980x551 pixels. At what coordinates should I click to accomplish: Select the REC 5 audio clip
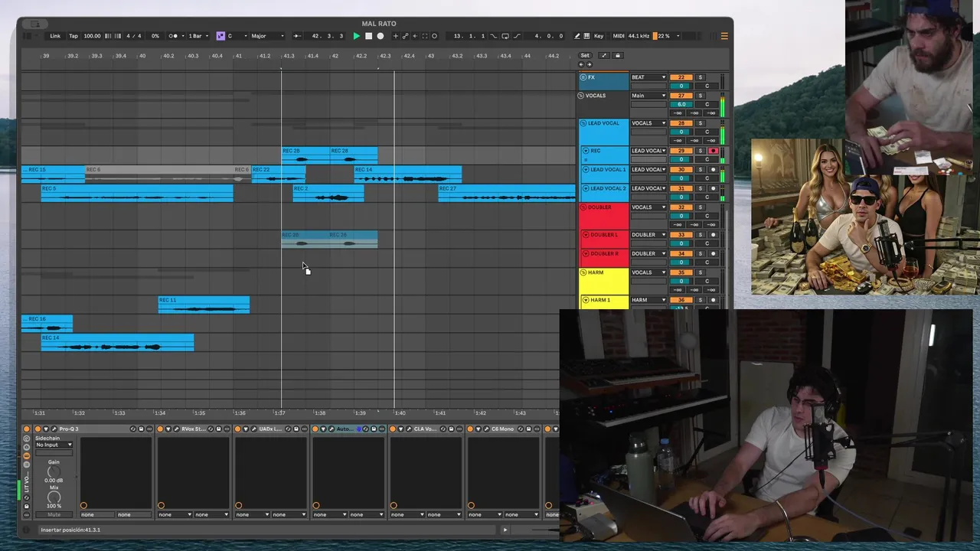(x=137, y=193)
